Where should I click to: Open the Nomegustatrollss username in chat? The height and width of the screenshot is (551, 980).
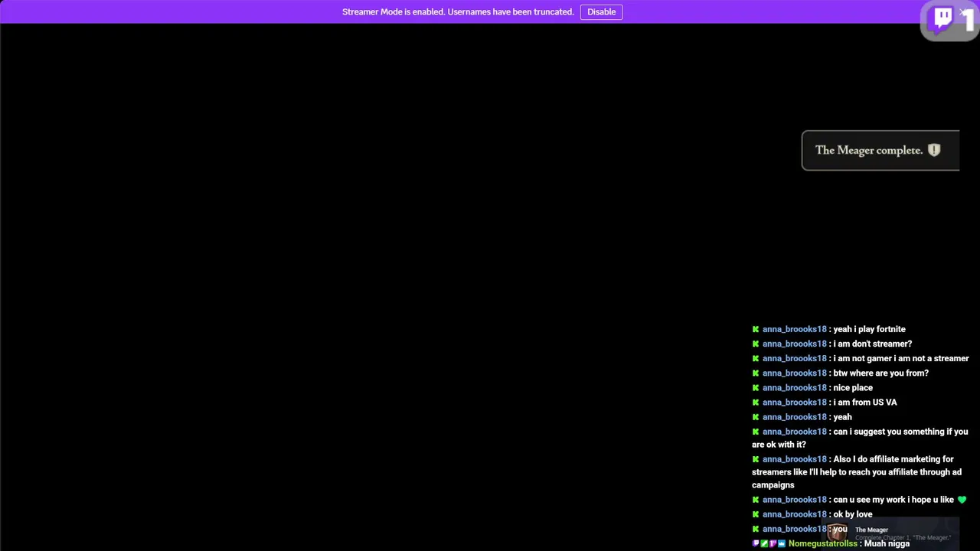(x=823, y=543)
